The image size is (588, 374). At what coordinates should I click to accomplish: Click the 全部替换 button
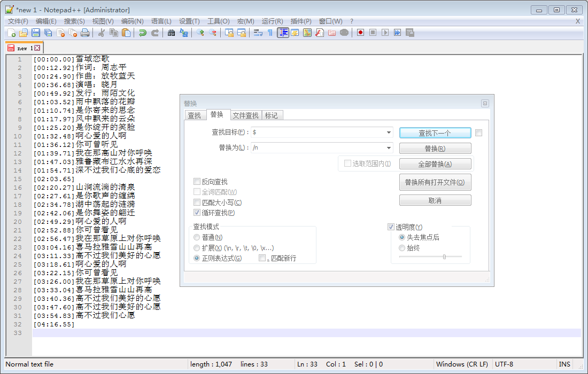(x=435, y=164)
